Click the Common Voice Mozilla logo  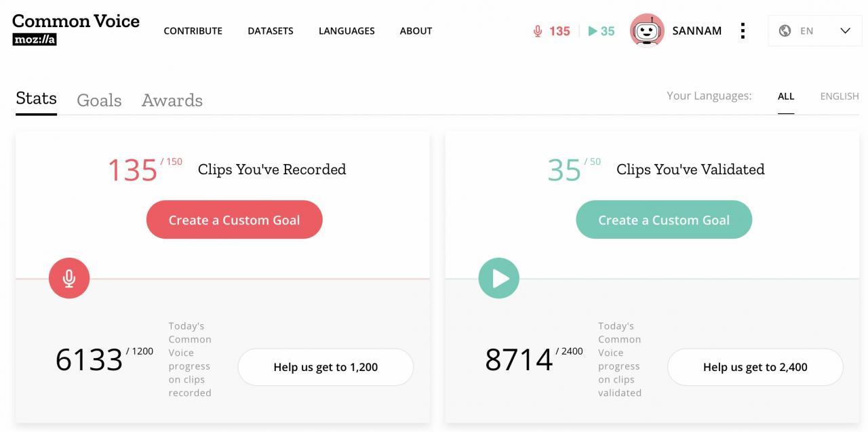[76, 29]
